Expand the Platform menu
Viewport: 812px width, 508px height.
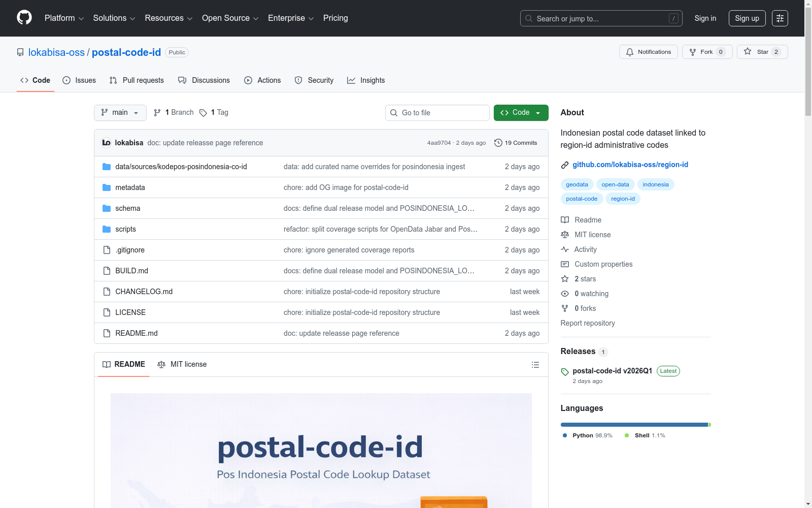tap(64, 18)
